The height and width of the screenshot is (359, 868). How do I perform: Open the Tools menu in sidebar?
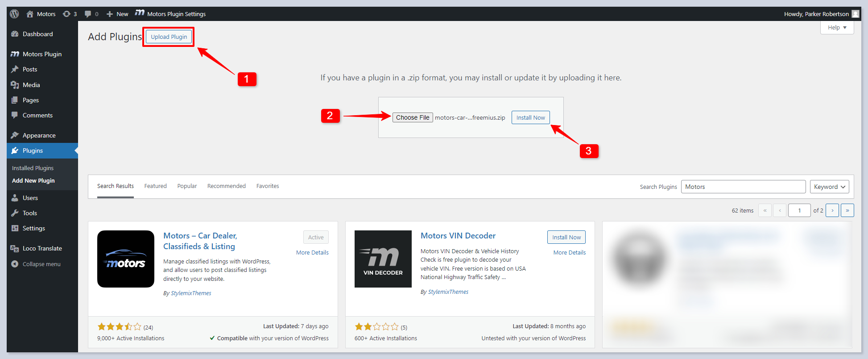(29, 213)
